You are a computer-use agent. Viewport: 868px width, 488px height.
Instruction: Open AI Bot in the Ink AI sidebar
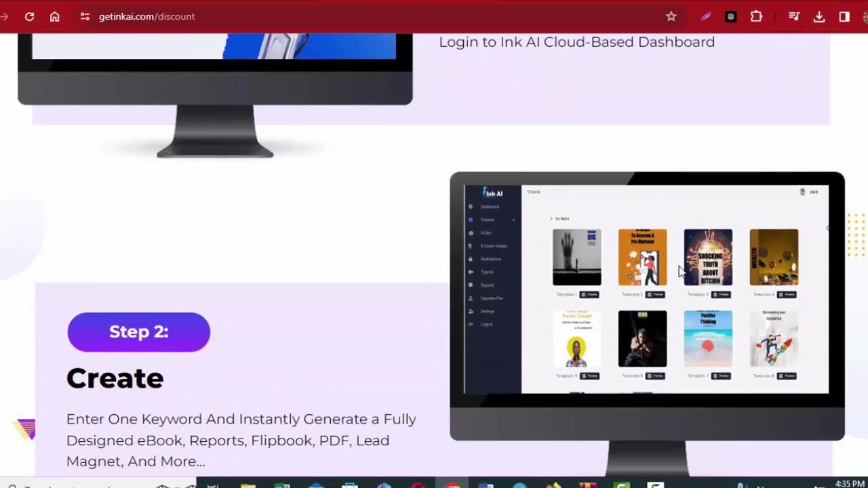click(486, 232)
